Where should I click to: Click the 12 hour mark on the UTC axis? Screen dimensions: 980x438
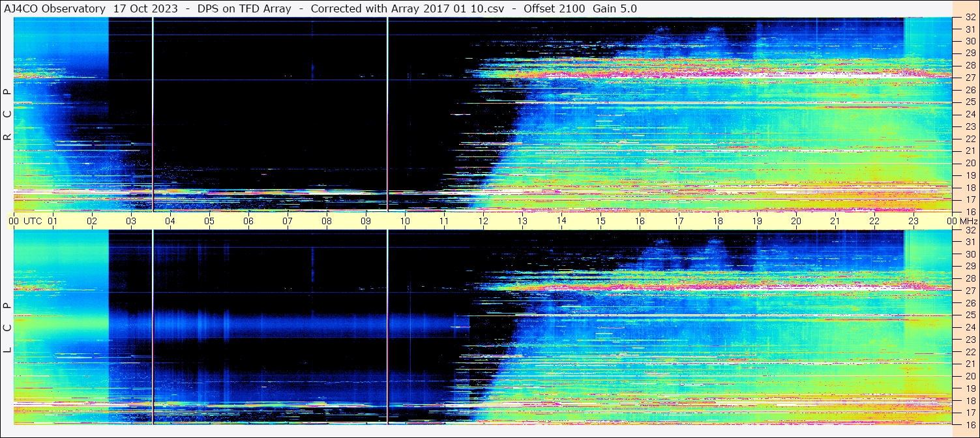point(483,221)
